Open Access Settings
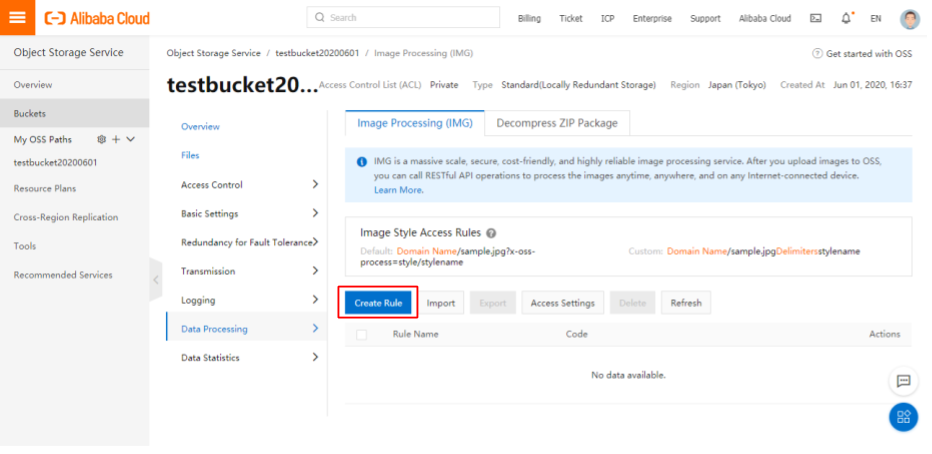 coord(563,303)
